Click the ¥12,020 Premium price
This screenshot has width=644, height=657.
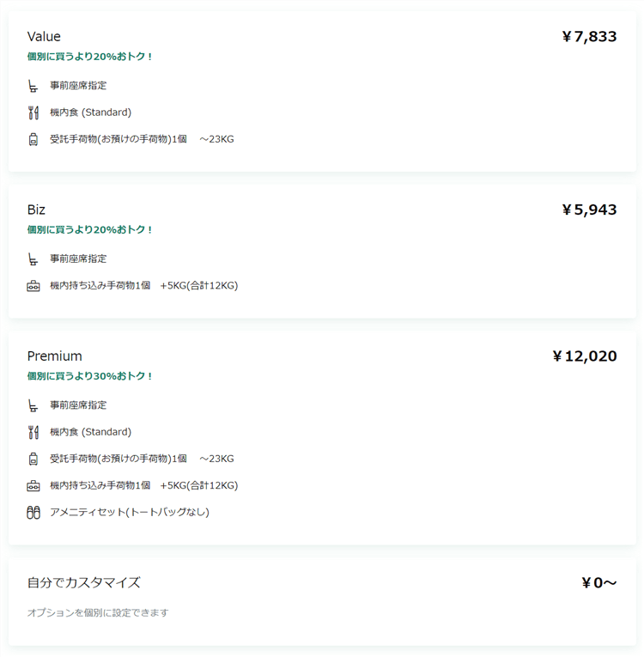pos(584,356)
